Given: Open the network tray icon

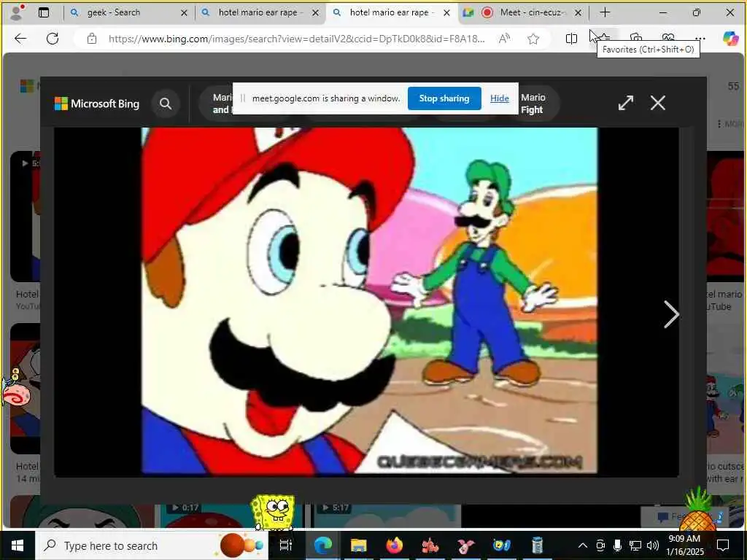Looking at the screenshot, I should point(635,545).
